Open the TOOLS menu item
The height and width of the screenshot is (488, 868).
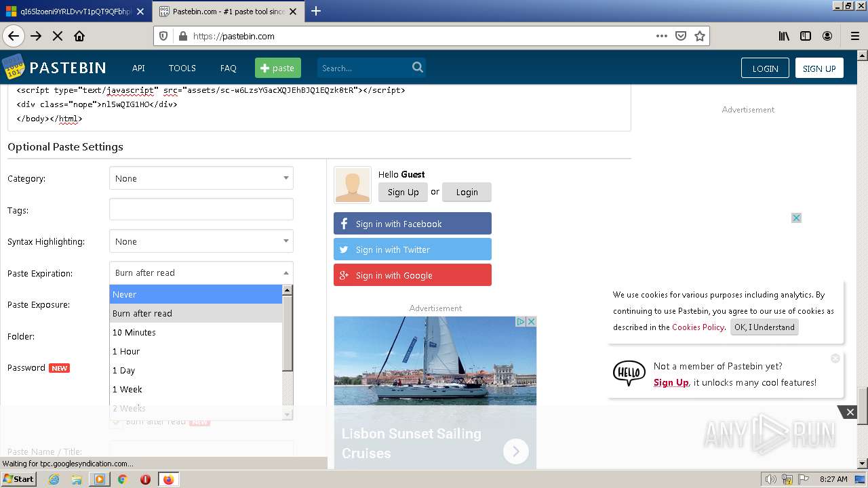tap(182, 68)
